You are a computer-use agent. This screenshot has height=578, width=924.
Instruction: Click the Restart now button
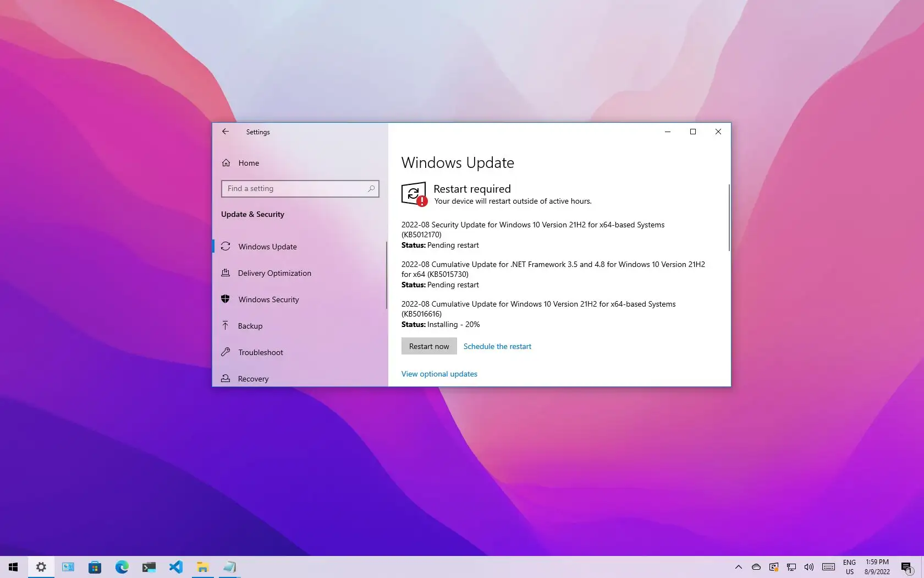click(x=429, y=346)
